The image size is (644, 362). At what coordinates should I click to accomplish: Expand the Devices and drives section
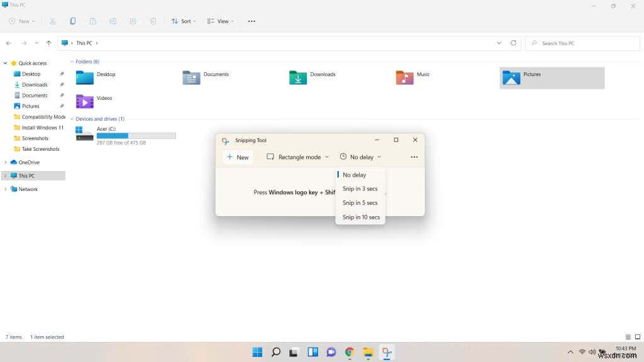(74, 119)
